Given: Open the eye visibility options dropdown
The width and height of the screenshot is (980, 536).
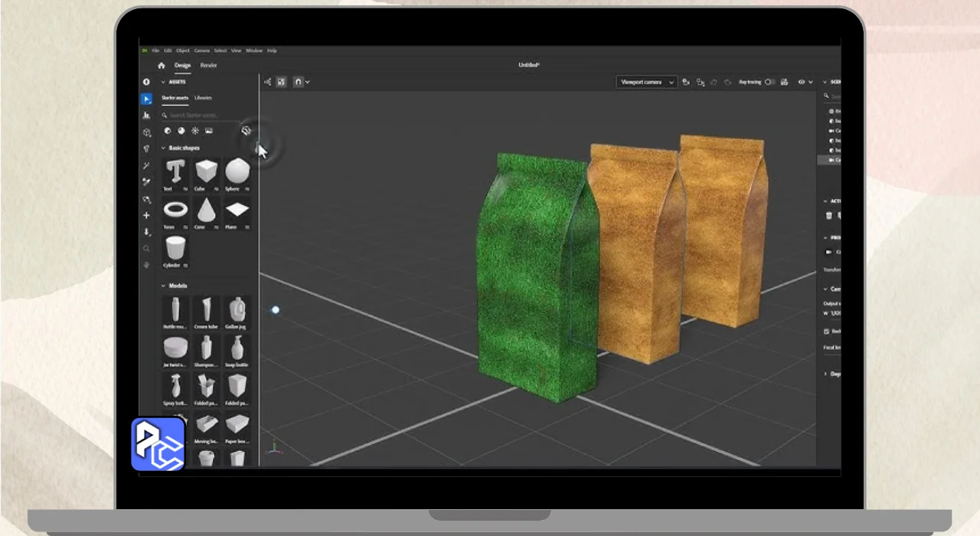Looking at the screenshot, I should (805, 82).
